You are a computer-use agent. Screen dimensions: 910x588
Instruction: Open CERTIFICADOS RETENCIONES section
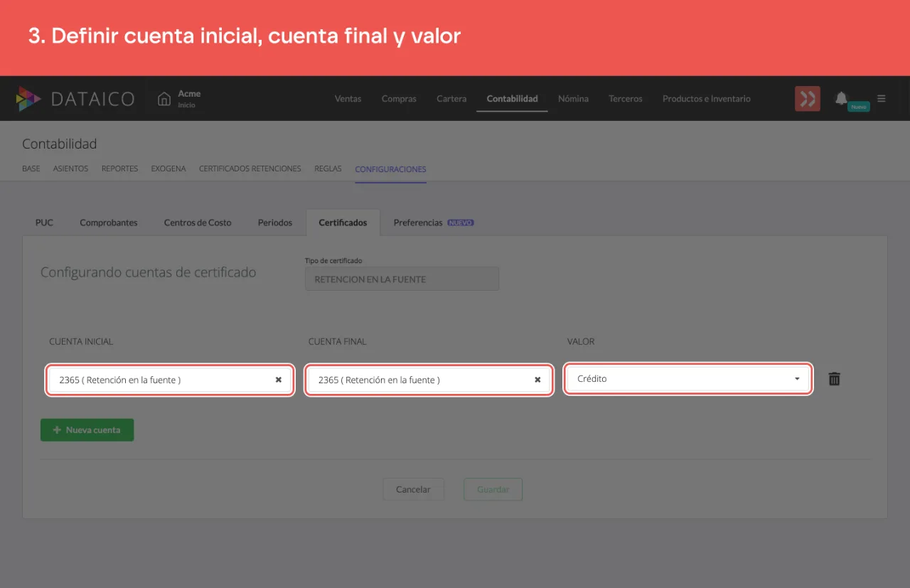(x=250, y=169)
